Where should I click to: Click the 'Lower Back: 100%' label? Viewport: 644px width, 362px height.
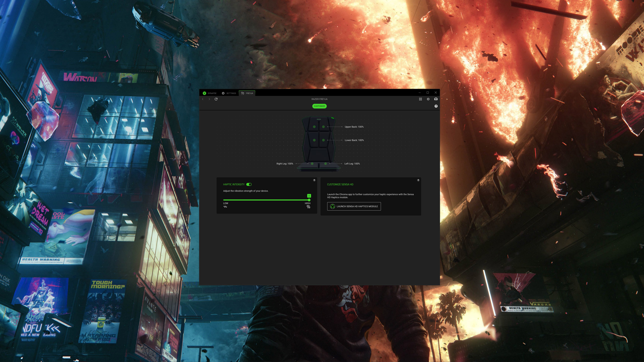coord(354,140)
